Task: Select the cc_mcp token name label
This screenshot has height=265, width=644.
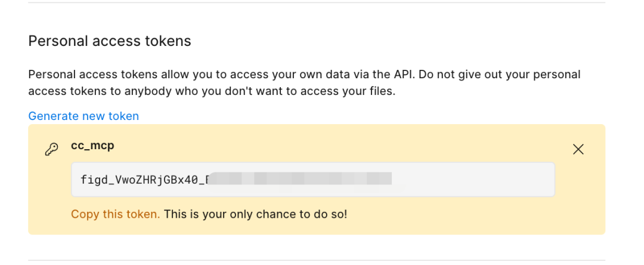Action: click(x=93, y=146)
